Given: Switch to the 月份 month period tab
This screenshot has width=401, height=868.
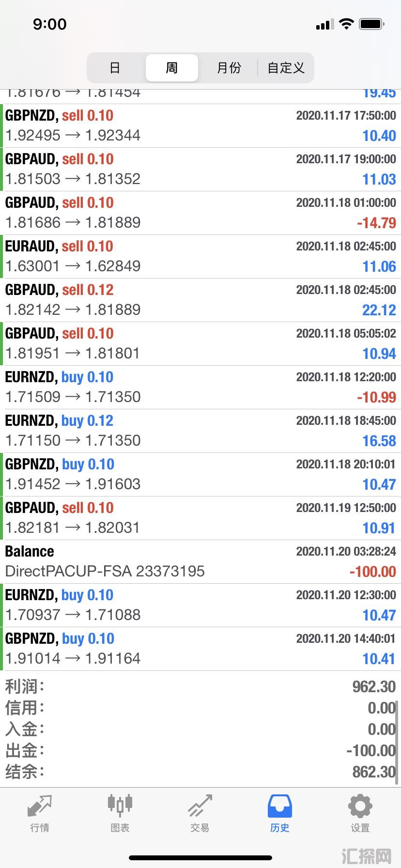Looking at the screenshot, I should (229, 68).
